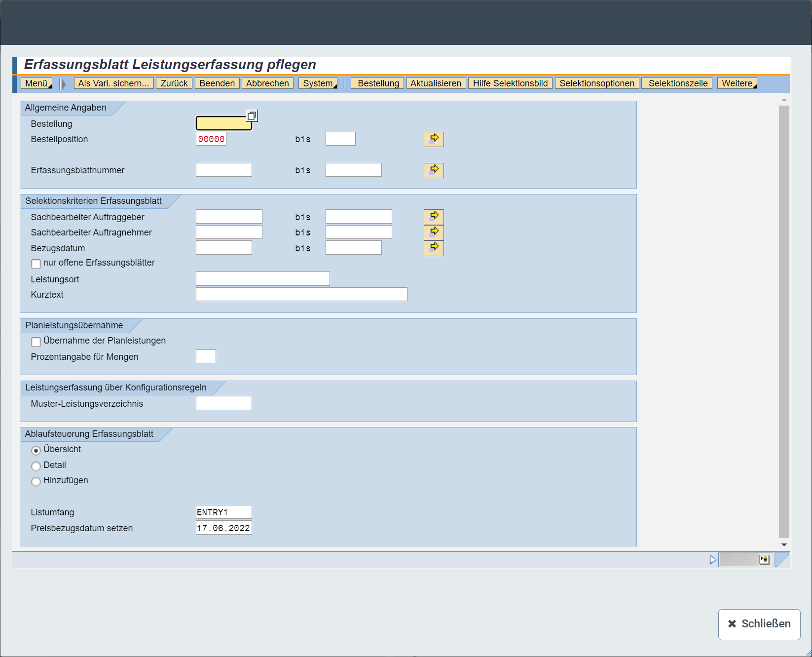Screen dimensions: 812x657
Task: Open the Menü dropdown
Action: click(37, 83)
